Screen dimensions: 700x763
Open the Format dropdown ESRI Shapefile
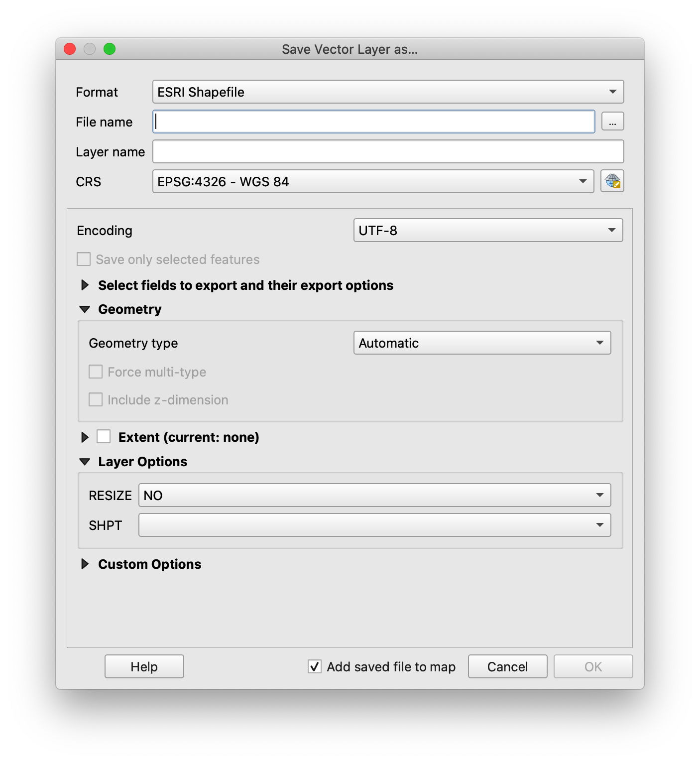[x=388, y=92]
